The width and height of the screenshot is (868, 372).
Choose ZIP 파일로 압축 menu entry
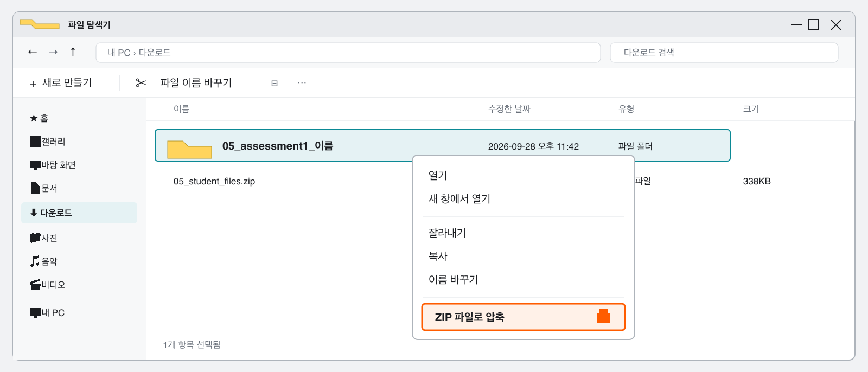coord(524,317)
